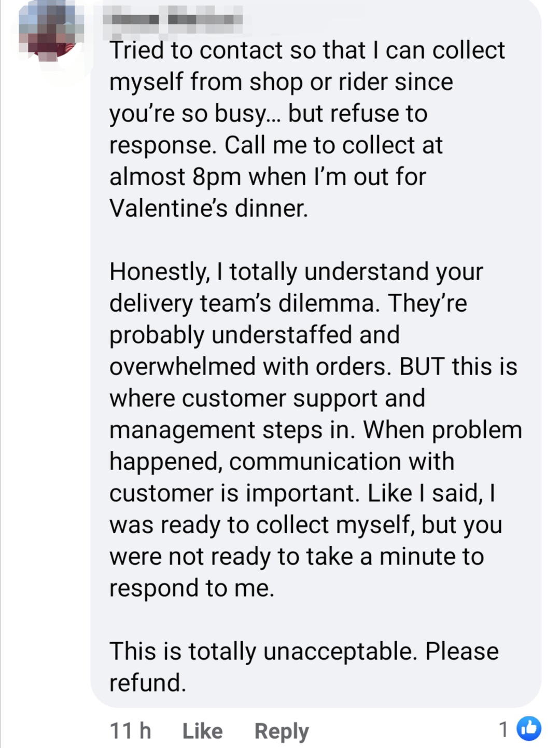Tap the line starting "Honestly, I totally understand"

coord(296,272)
